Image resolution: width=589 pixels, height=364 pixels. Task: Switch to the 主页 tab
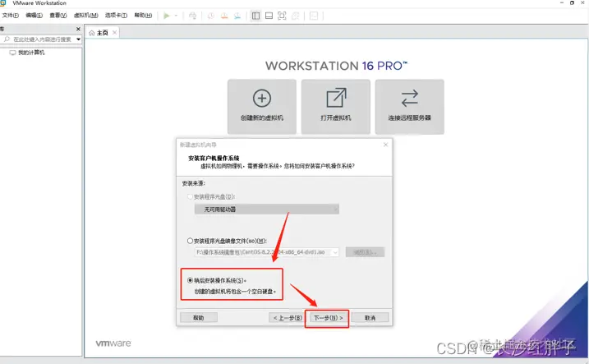(102, 33)
